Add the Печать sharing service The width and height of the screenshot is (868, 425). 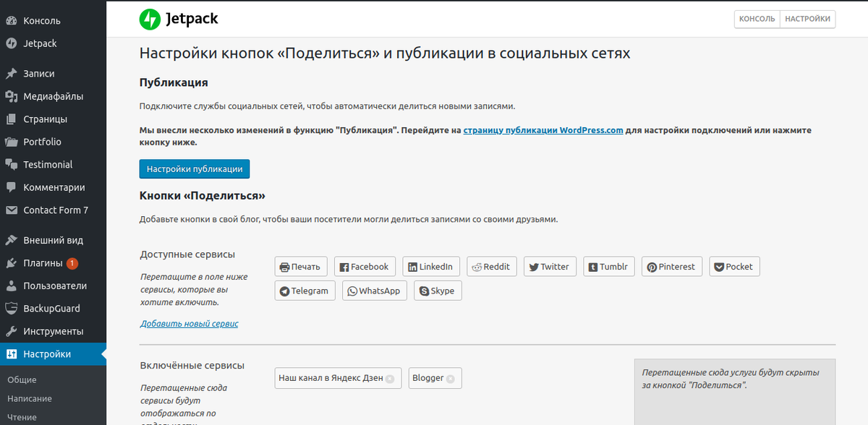coord(300,266)
